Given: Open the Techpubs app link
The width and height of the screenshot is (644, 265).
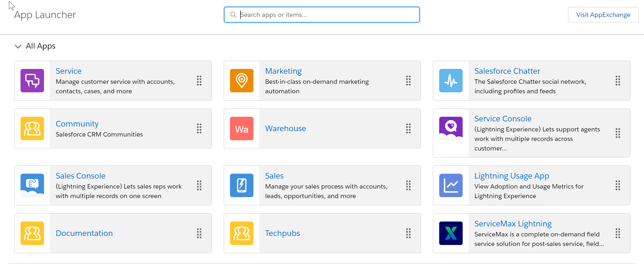Looking at the screenshot, I should pos(282,233).
